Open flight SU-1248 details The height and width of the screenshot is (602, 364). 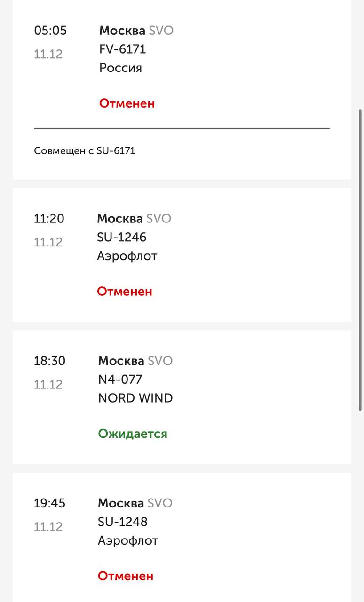(x=122, y=522)
